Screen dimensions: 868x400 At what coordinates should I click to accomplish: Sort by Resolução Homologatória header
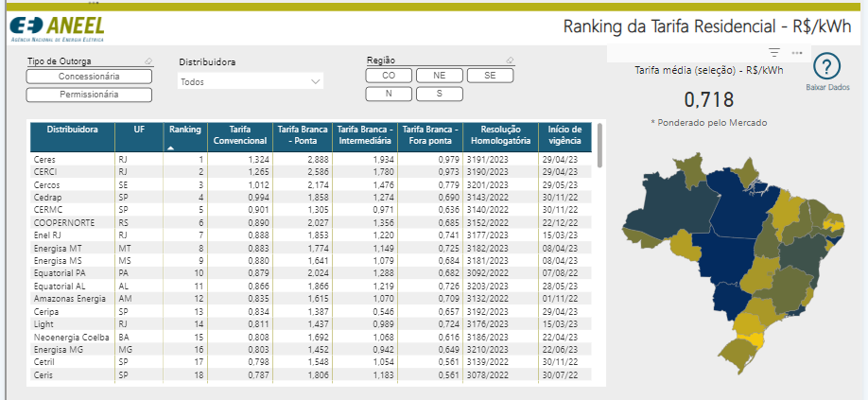coord(500,135)
